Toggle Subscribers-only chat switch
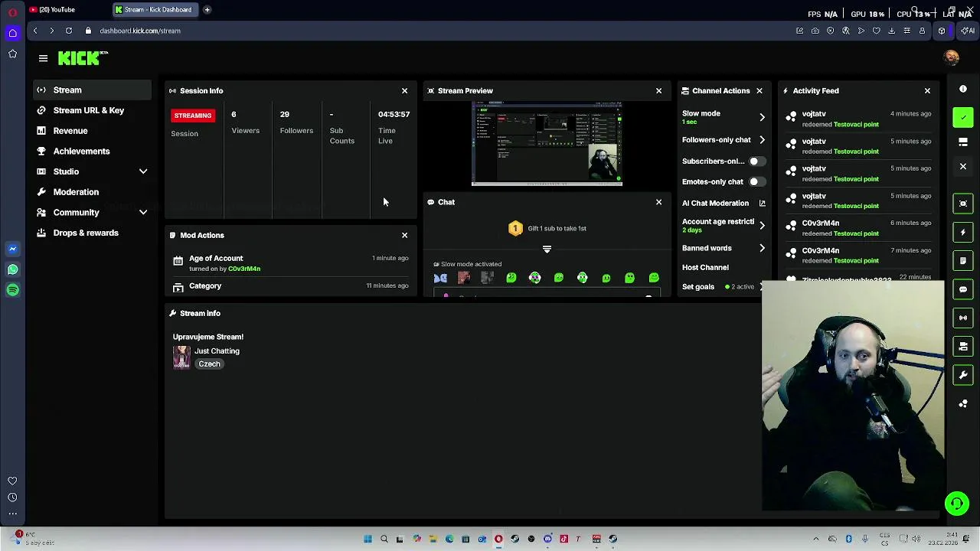Viewport: 980px width, 551px height. click(756, 161)
